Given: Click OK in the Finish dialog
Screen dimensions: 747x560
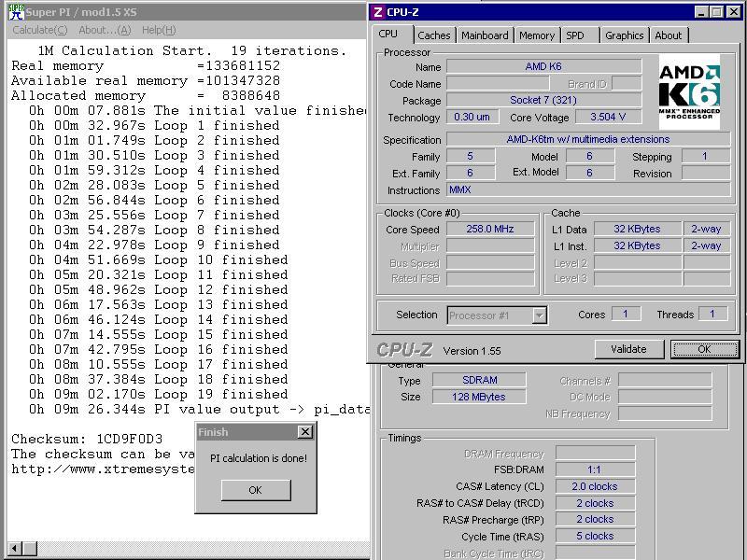Looking at the screenshot, I should [255, 490].
